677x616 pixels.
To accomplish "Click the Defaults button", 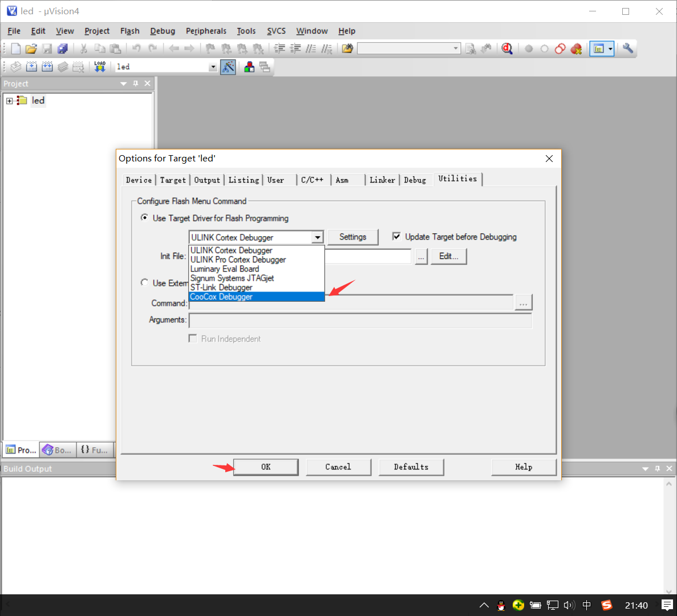I will tap(411, 467).
